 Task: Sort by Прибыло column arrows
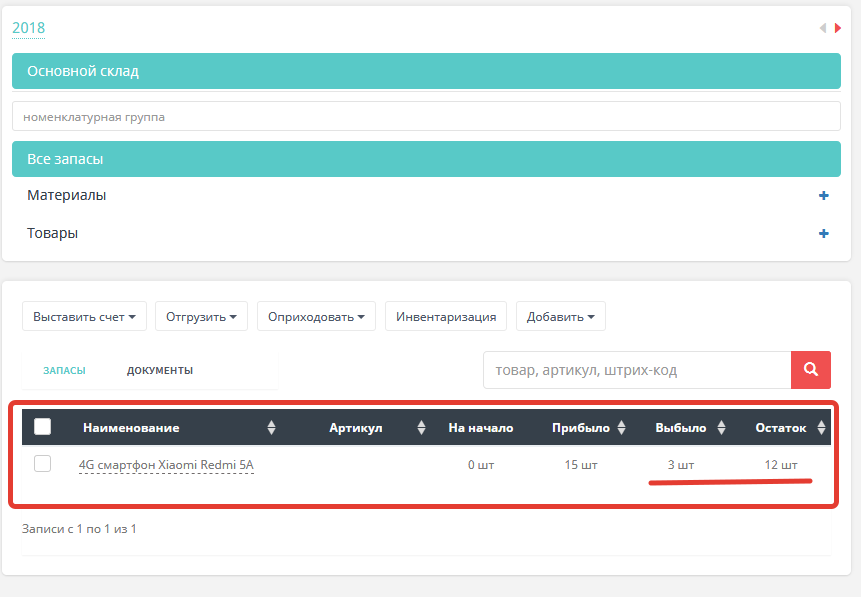[x=622, y=428]
